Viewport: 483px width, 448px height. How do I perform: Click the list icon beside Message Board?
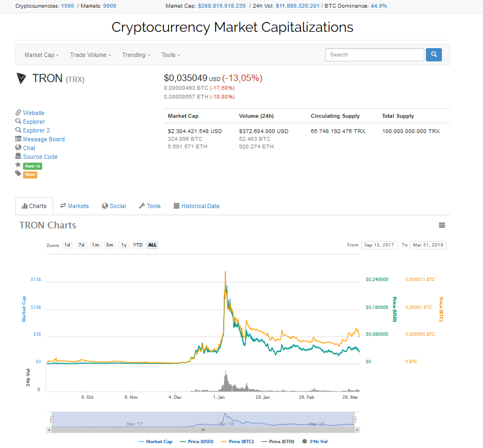(x=18, y=139)
